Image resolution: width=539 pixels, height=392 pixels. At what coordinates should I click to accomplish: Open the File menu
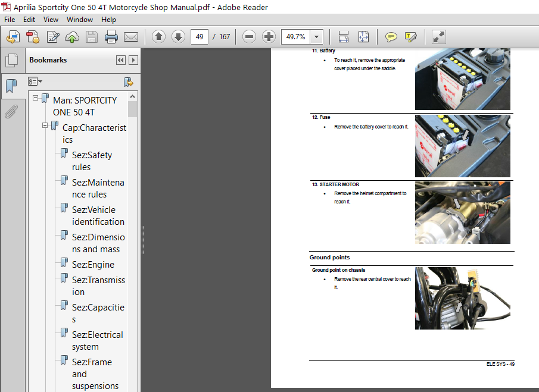click(x=10, y=20)
